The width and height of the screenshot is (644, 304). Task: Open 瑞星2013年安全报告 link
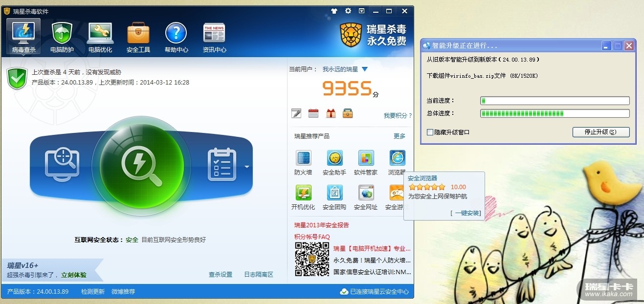(x=322, y=225)
